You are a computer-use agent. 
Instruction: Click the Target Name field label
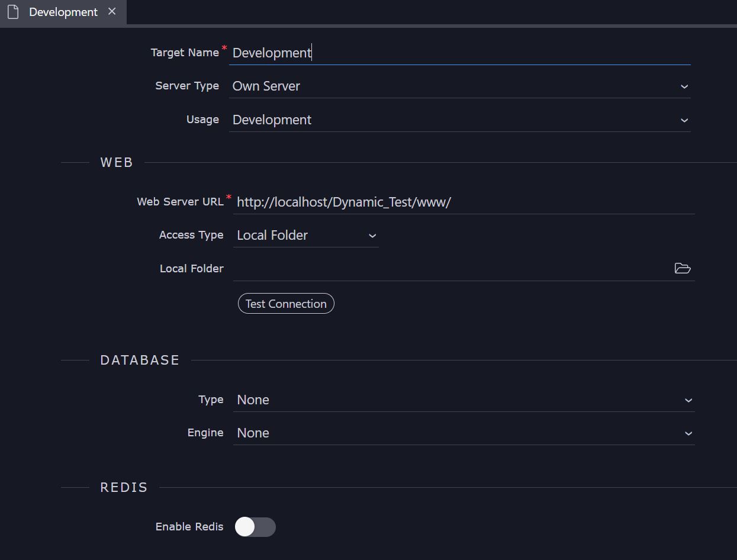[185, 53]
